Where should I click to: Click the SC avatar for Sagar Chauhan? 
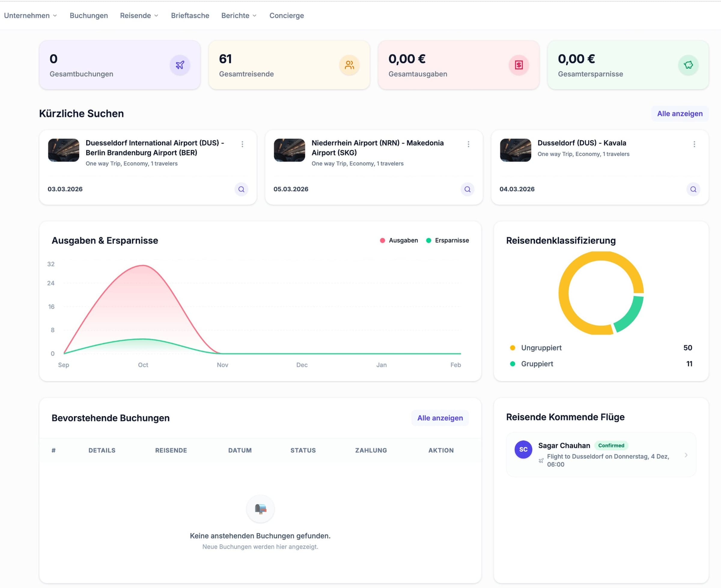pos(523,449)
